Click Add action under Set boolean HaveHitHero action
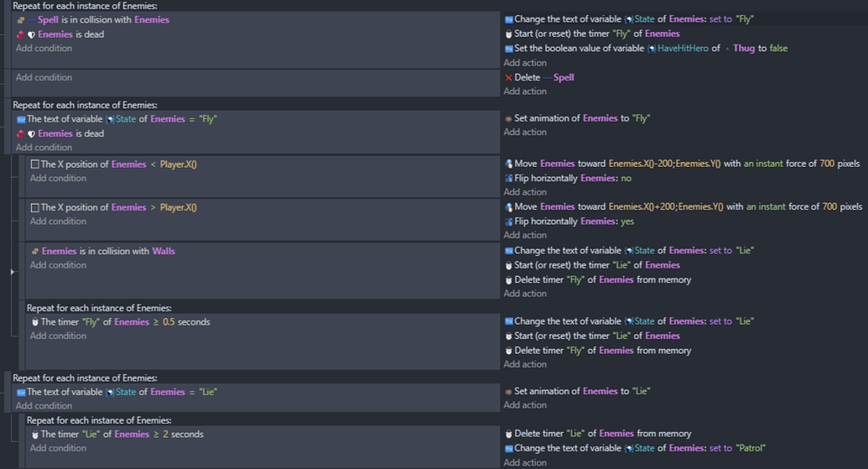Image resolution: width=868 pixels, height=469 pixels. click(525, 63)
